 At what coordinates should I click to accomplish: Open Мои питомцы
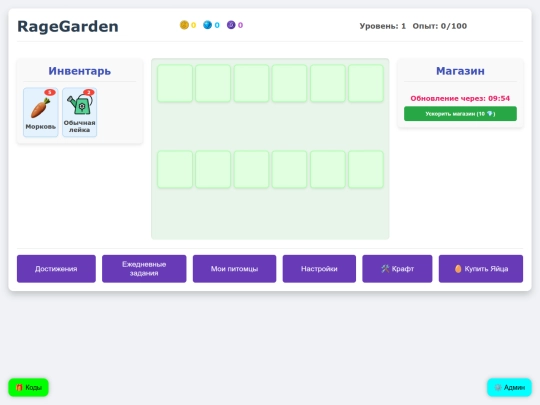[234, 269]
